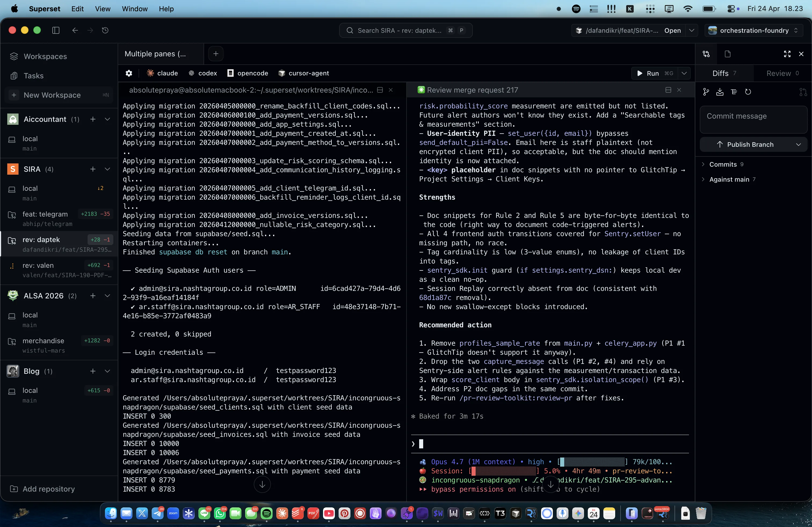Open Workspaces in the sidebar
The height and width of the screenshot is (527, 812).
pyautogui.click(x=45, y=56)
